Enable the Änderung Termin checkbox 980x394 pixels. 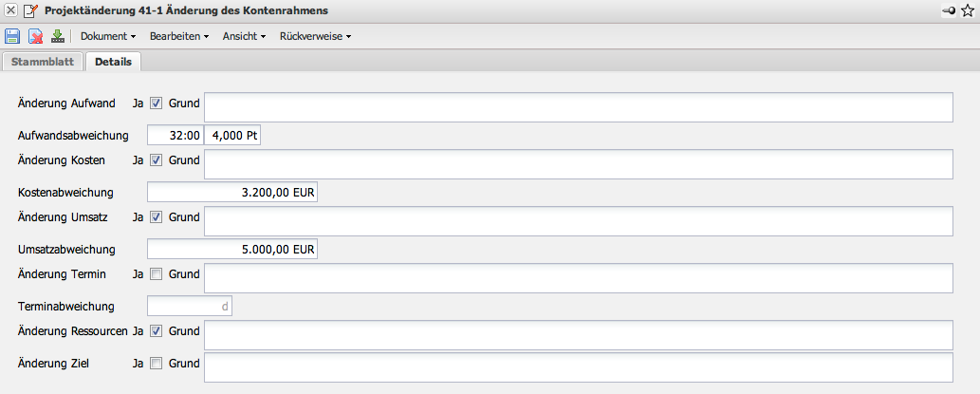(157, 274)
